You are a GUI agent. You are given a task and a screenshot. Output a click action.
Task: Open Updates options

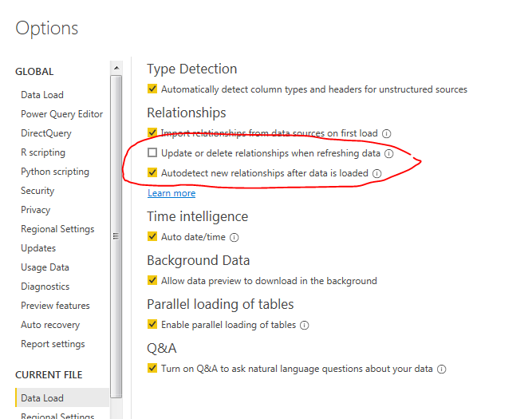(x=38, y=248)
